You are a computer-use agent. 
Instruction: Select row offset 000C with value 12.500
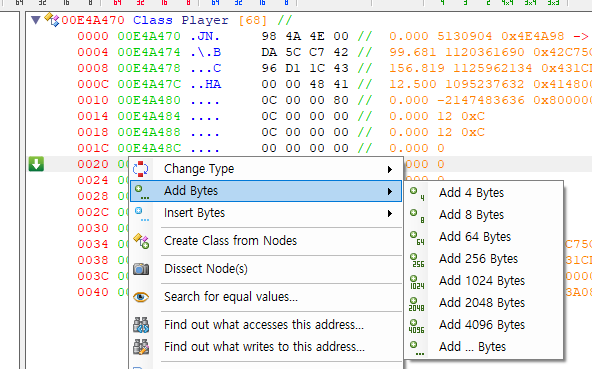(x=93, y=84)
